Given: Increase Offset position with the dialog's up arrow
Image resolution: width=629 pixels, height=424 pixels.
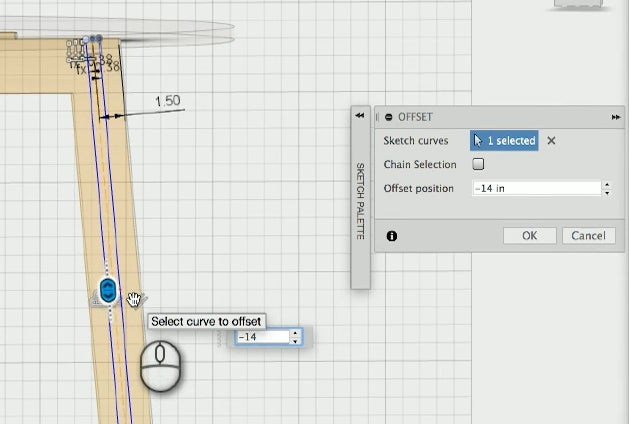Looking at the screenshot, I should pos(608,184).
